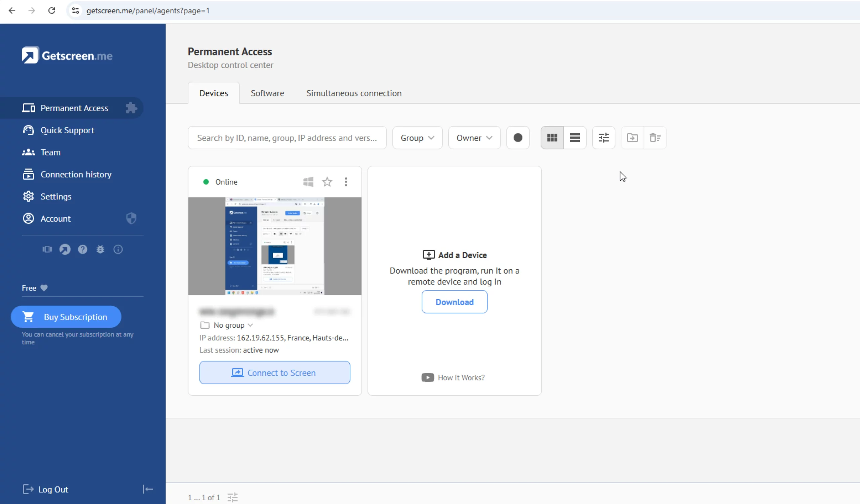Expand the Group filter dropdown
The image size is (860, 504).
(x=417, y=138)
